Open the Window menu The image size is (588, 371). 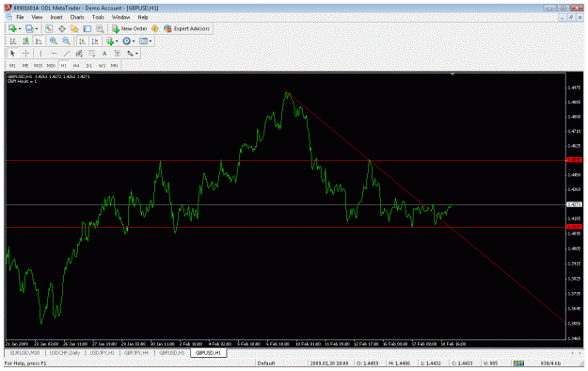tap(120, 17)
